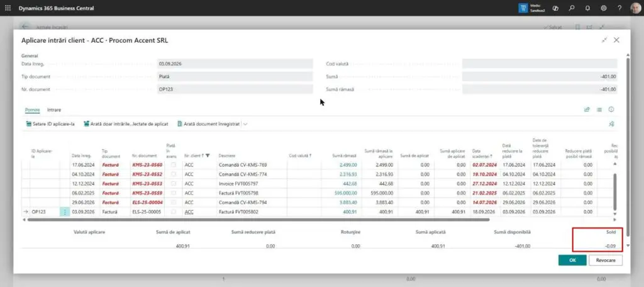The width and height of the screenshot is (644, 287).
Task: Toggle Plată în avans for KMS-23-0560
Action: 174,165
